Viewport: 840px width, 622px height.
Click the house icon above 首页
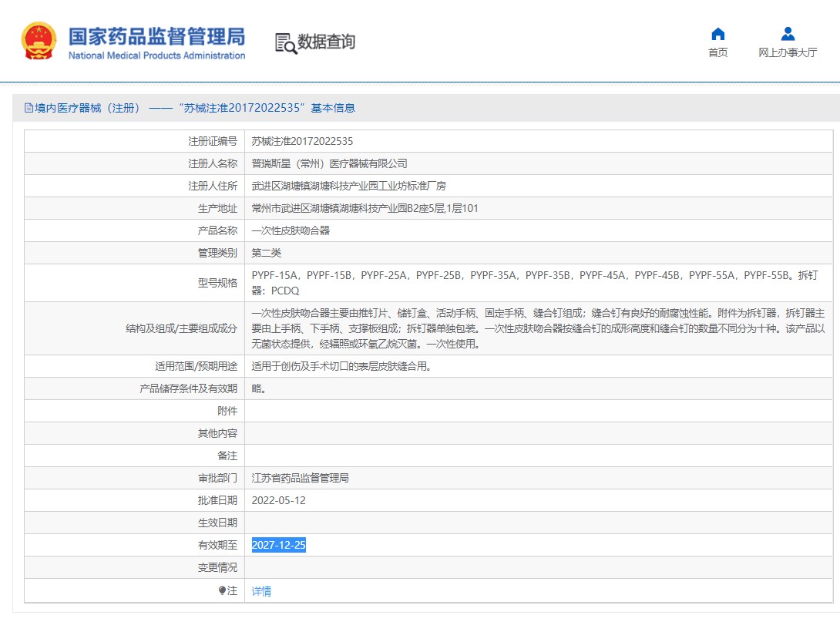(717, 34)
